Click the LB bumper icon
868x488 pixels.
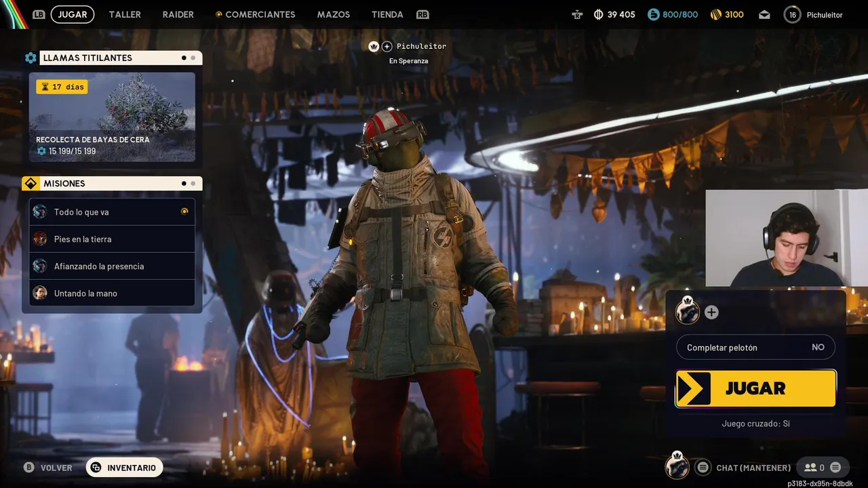pyautogui.click(x=39, y=14)
